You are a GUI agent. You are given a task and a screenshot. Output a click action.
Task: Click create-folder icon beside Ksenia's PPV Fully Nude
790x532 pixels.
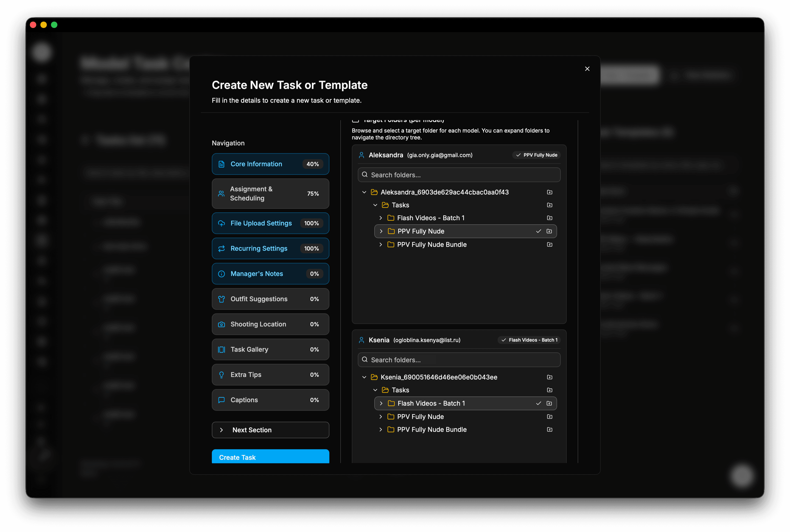549,417
